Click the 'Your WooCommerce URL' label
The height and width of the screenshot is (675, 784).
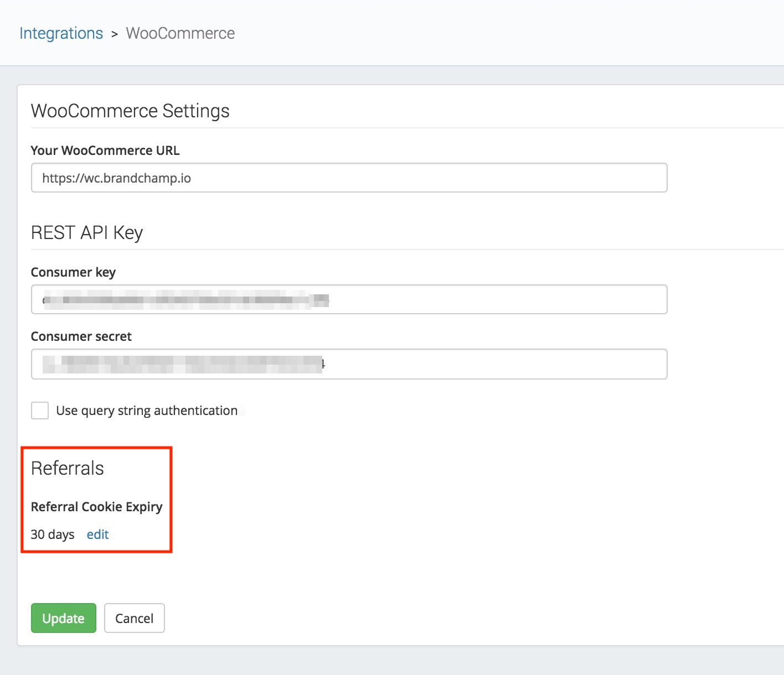pos(105,150)
